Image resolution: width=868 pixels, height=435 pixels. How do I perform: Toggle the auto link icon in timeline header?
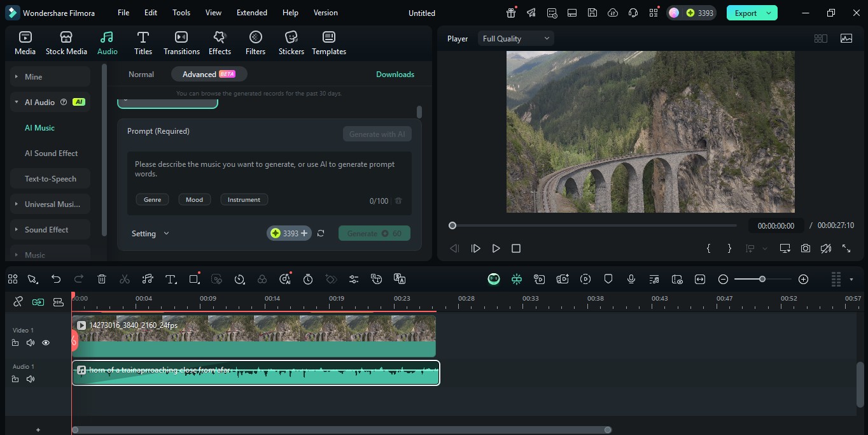coord(38,302)
